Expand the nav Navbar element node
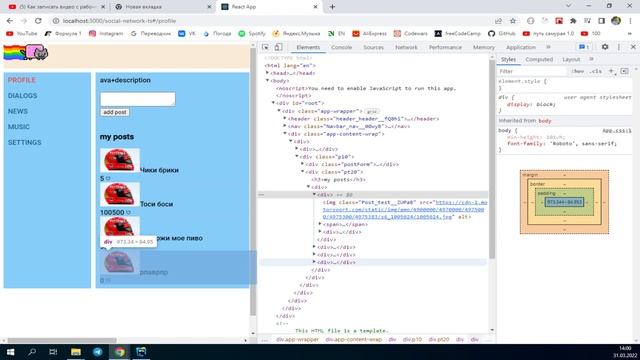 tap(285, 126)
